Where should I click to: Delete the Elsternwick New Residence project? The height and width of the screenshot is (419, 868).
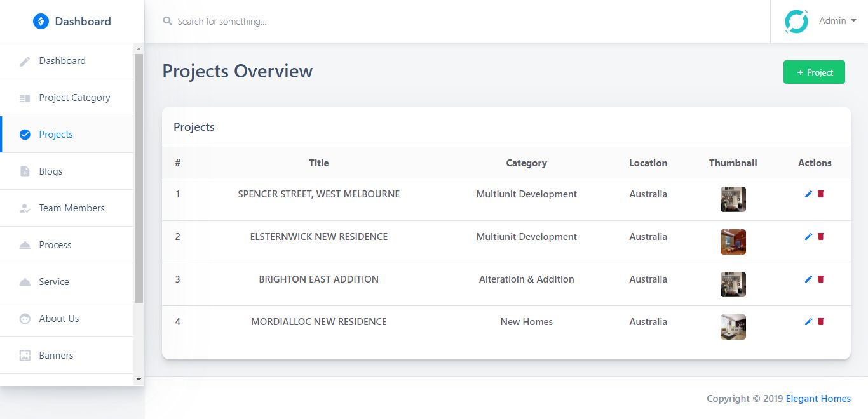coord(821,237)
